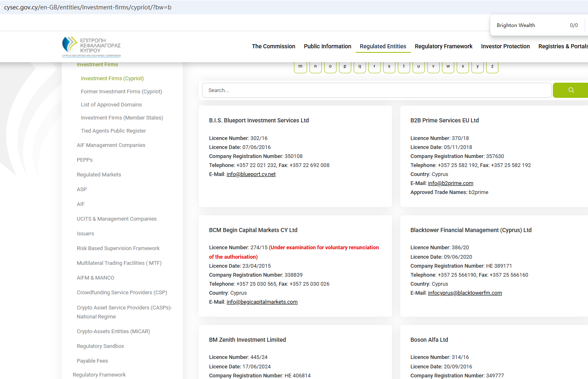This screenshot has width=588, height=379.
Task: Click the Brighton Wealth find box
Action: pos(527,25)
